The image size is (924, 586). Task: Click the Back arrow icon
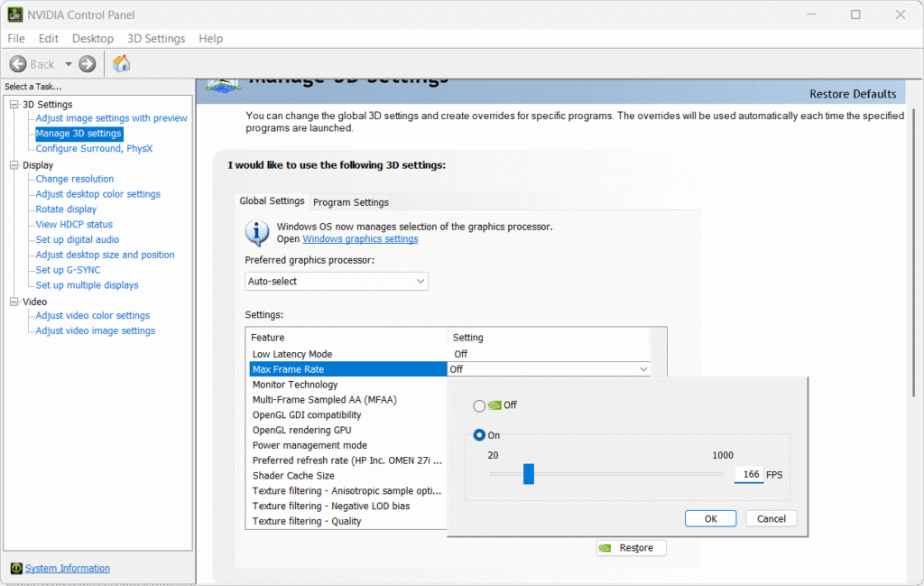(x=18, y=64)
